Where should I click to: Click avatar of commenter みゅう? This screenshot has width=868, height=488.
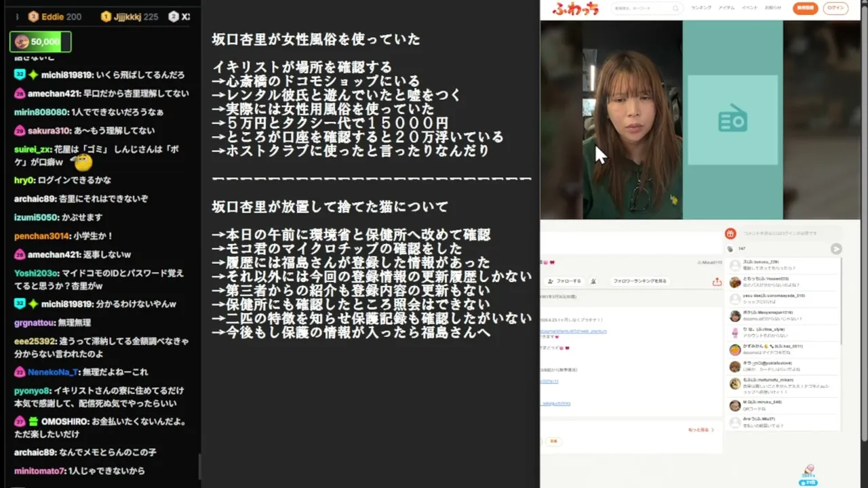pos(734,423)
